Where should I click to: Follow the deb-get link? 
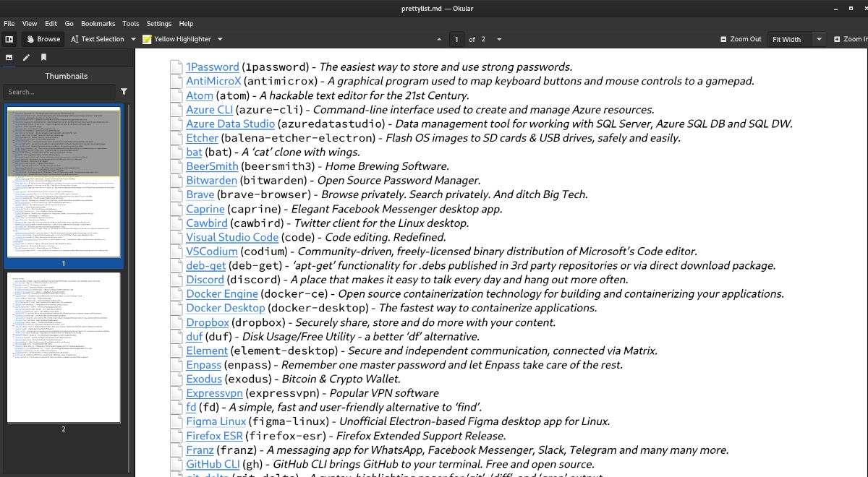tap(206, 265)
